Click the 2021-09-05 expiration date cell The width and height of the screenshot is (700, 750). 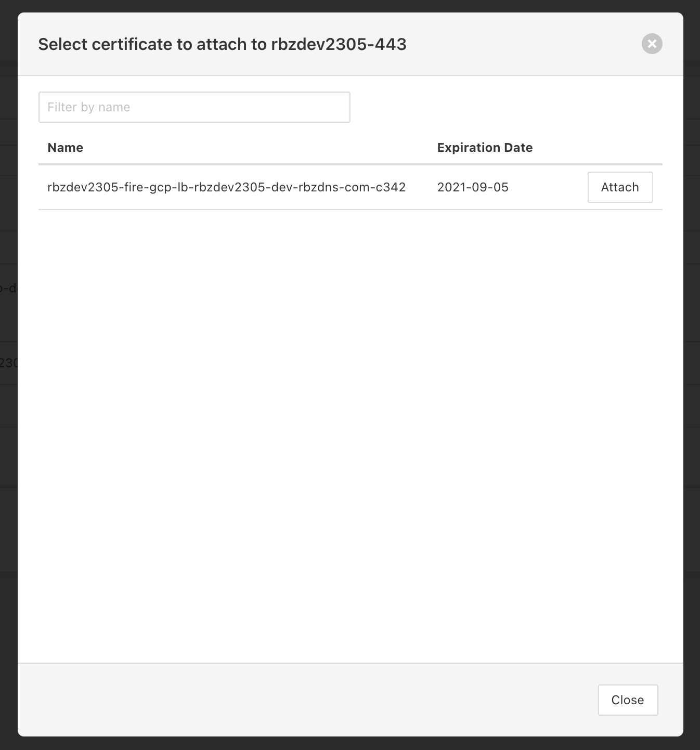(472, 187)
